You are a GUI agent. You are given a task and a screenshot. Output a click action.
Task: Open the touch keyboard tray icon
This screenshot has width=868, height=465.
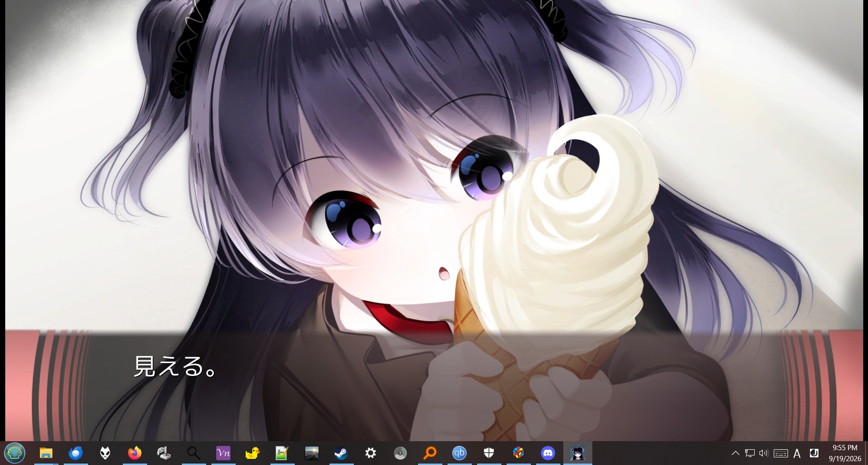[780, 453]
